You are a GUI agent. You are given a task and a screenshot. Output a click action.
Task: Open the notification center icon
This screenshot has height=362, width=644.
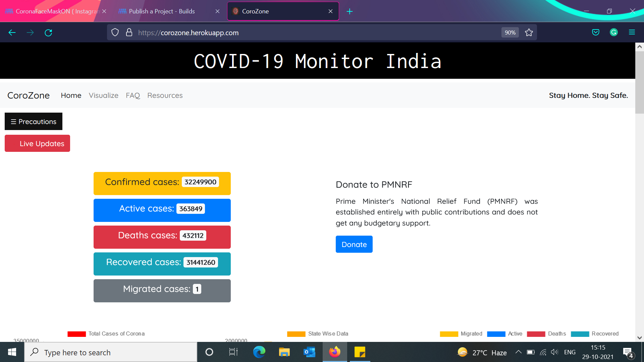coord(628,353)
